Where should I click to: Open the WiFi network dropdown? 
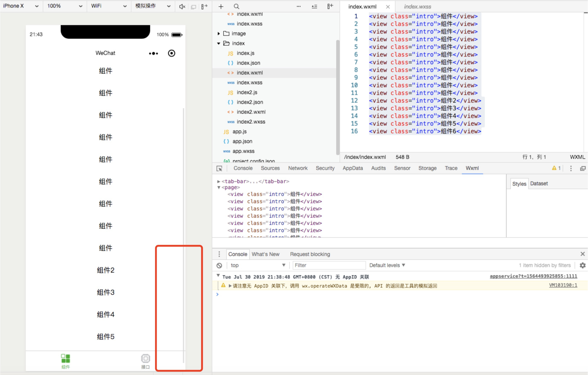[109, 6]
